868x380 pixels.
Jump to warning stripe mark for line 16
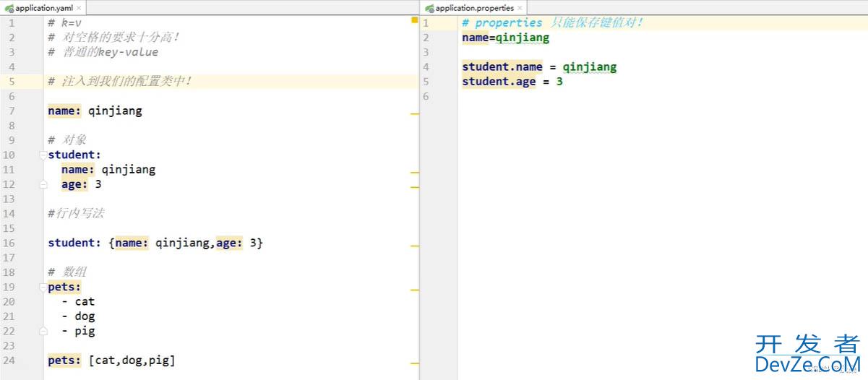click(414, 246)
